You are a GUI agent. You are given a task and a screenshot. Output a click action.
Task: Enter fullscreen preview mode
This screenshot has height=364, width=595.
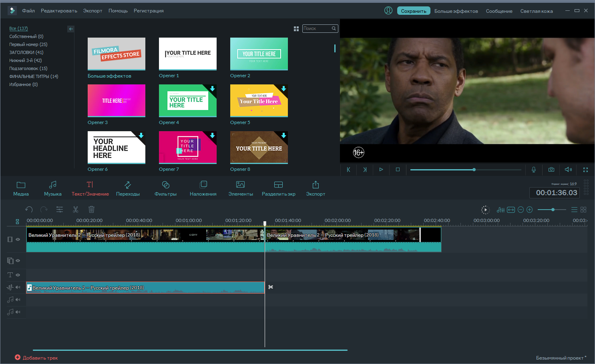coord(585,170)
